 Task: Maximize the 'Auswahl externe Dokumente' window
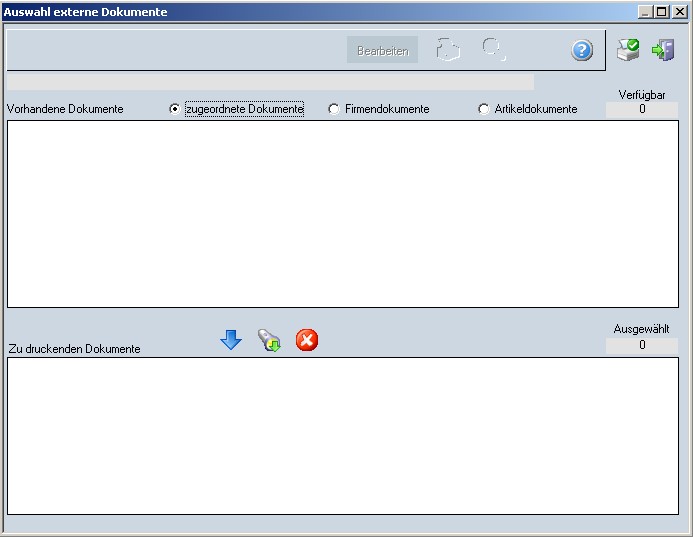coord(661,11)
